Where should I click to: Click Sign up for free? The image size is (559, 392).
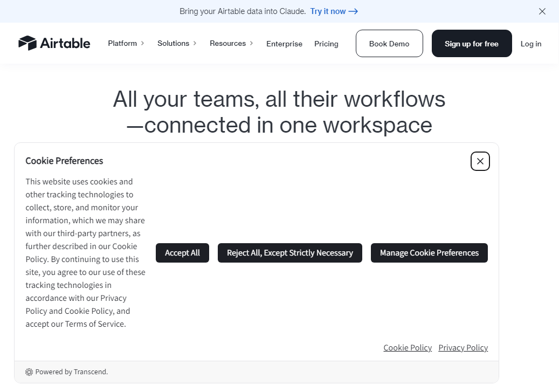pos(471,44)
